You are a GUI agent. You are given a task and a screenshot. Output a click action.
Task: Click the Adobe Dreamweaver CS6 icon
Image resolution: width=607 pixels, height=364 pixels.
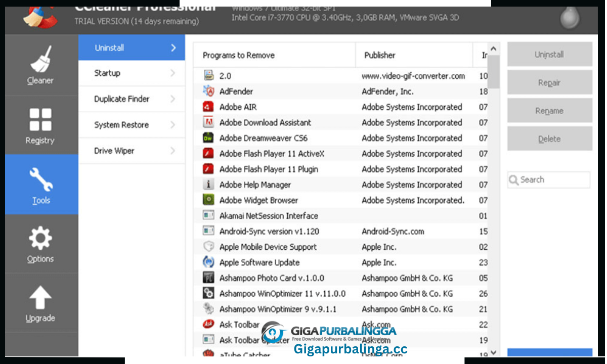point(208,138)
